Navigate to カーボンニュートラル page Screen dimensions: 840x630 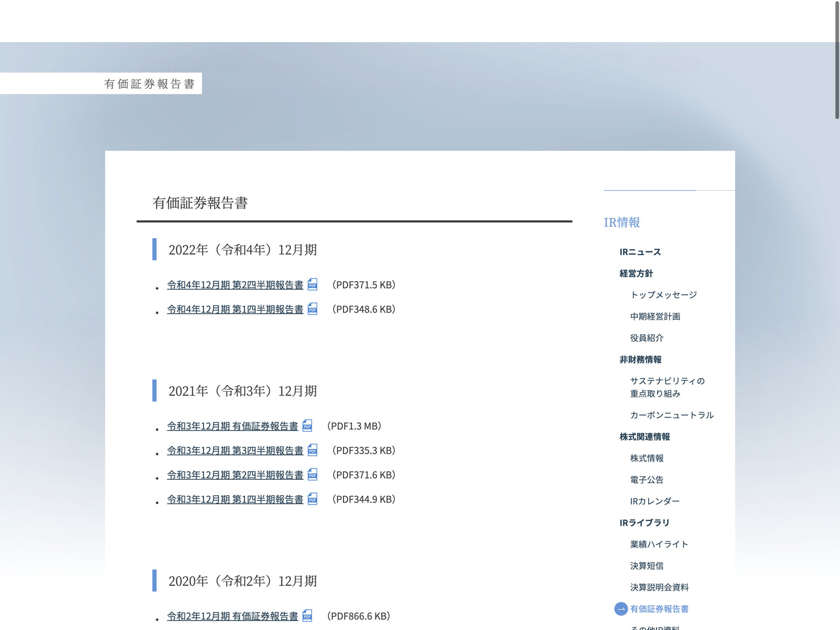(x=672, y=415)
